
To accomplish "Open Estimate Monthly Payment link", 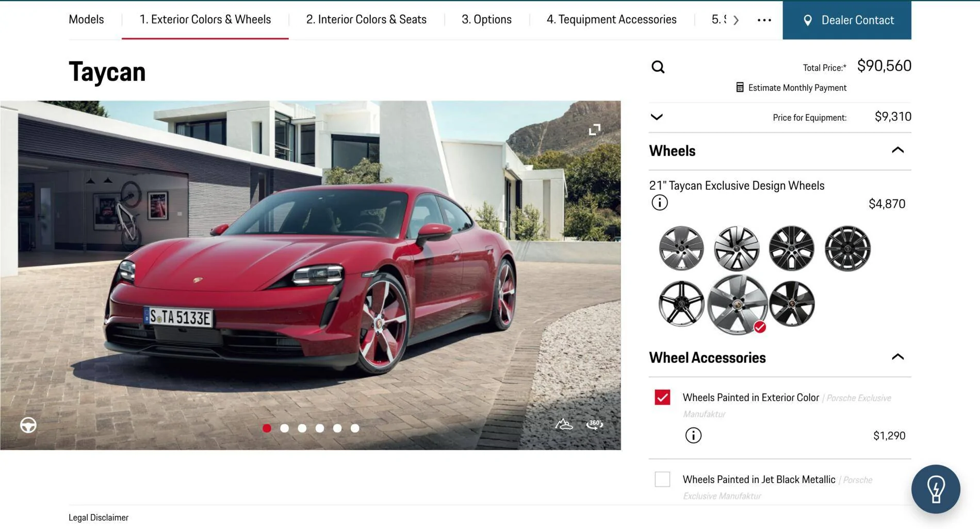I will coord(797,88).
